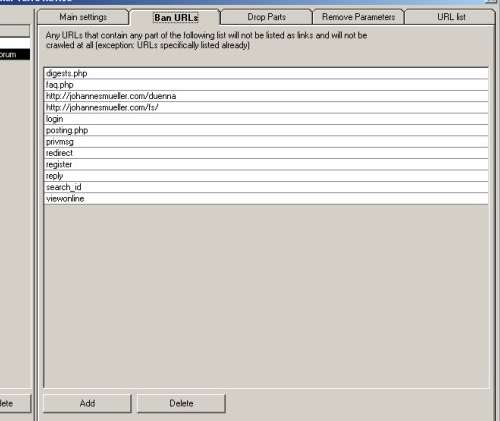Select the redirect entry
The height and width of the screenshot is (421, 500).
pos(266,153)
